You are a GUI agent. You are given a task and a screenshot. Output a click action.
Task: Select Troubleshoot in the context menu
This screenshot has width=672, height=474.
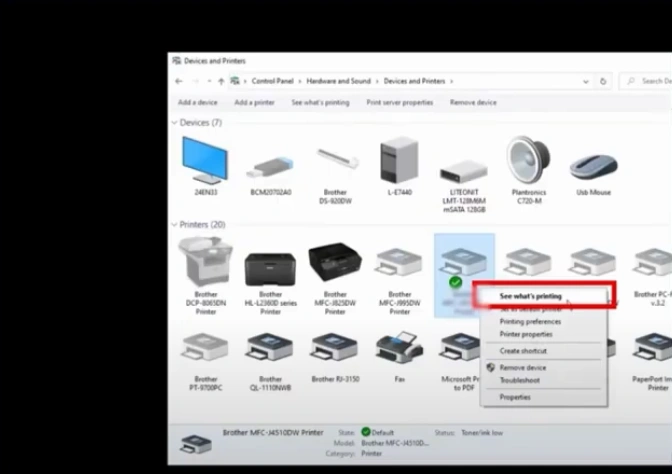(x=520, y=380)
